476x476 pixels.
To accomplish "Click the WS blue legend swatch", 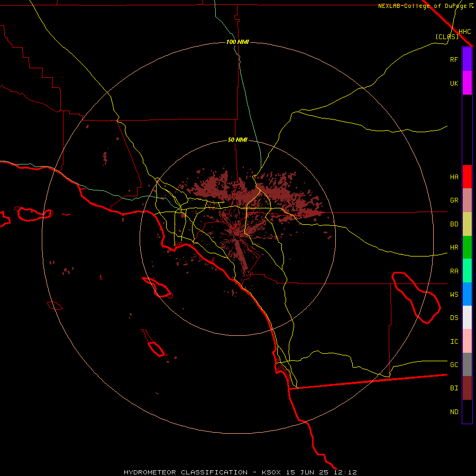I will pyautogui.click(x=467, y=294).
